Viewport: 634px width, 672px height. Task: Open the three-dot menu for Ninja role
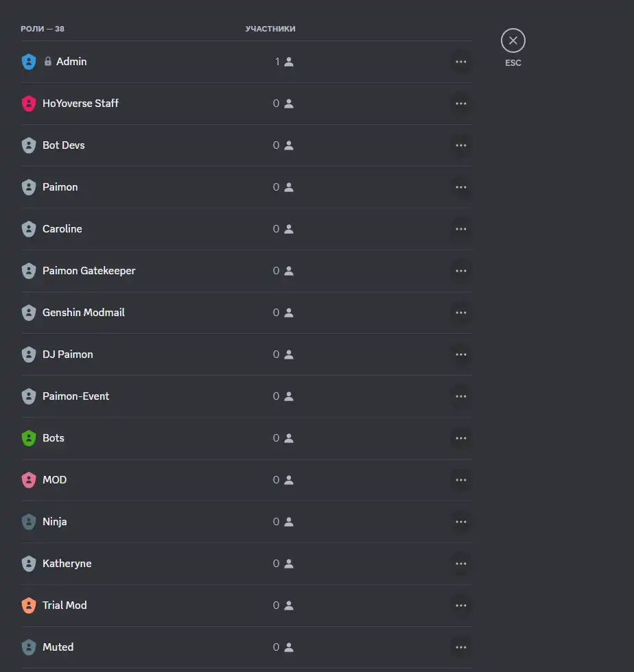coord(460,522)
